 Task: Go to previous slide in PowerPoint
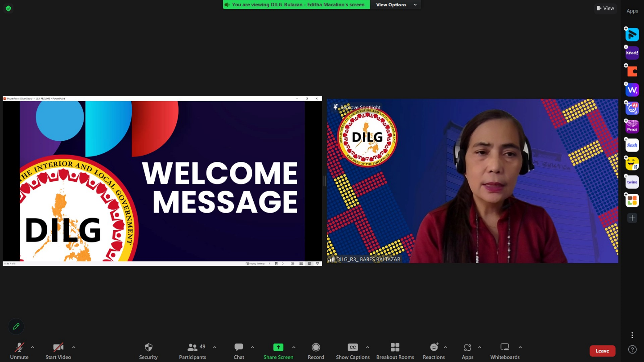269,264
